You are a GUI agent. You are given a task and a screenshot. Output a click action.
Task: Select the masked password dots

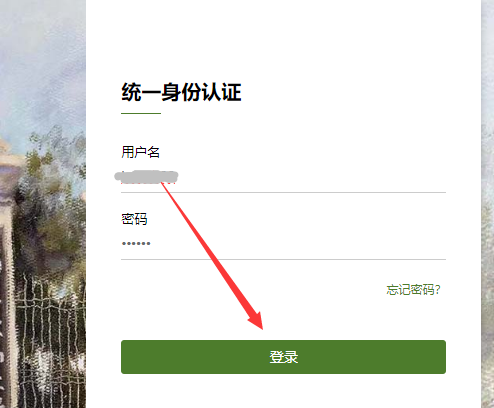click(x=136, y=243)
